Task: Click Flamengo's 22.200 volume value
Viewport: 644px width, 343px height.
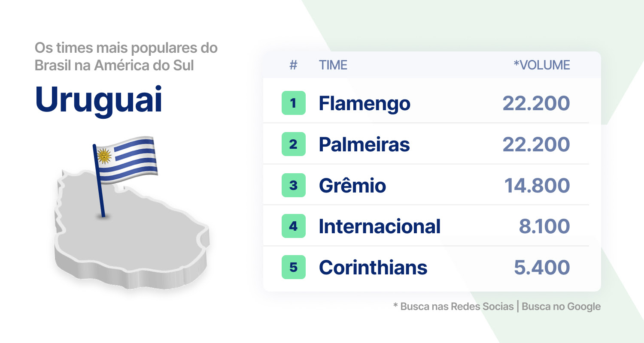Action: 536,103
